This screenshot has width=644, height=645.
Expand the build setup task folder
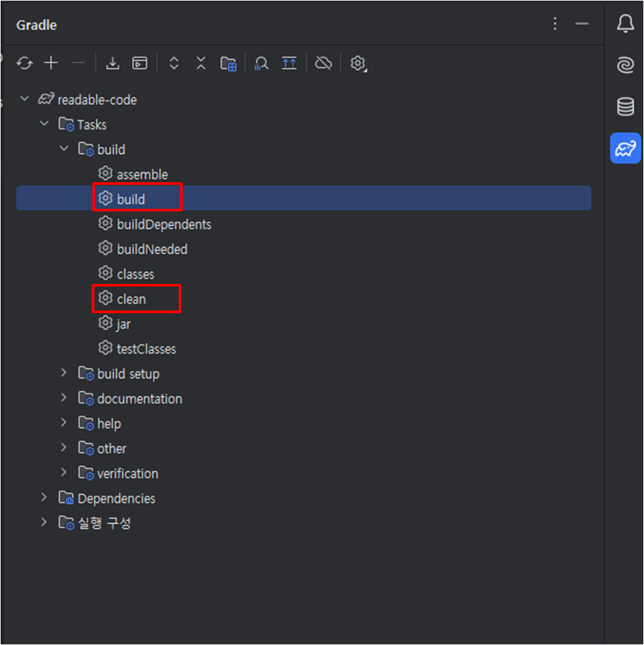pyautogui.click(x=63, y=372)
